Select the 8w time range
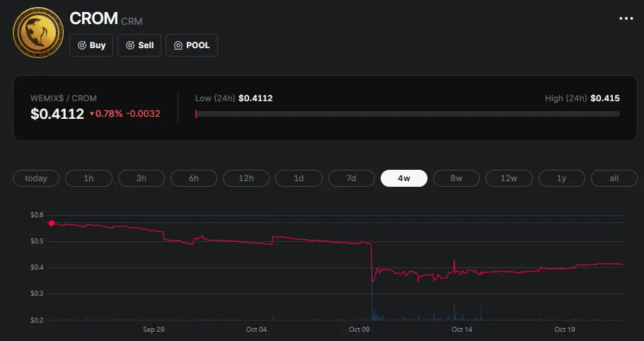Image resolution: width=644 pixels, height=341 pixels. [x=456, y=178]
